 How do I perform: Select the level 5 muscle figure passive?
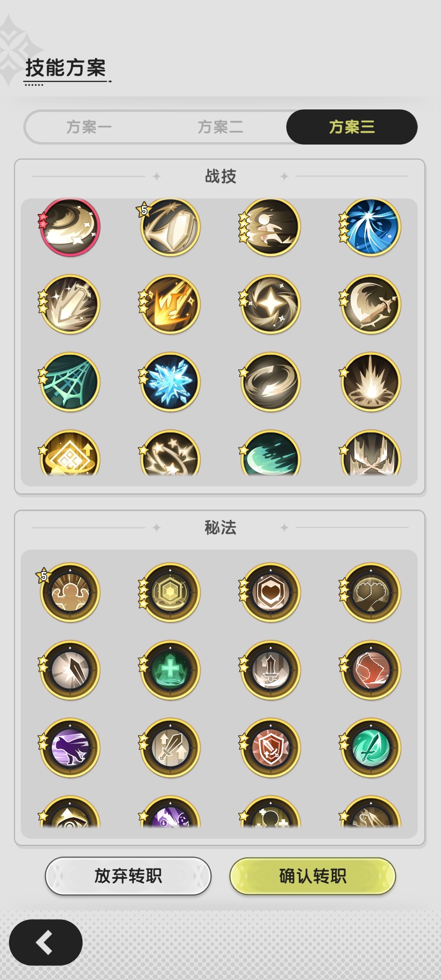(x=69, y=592)
